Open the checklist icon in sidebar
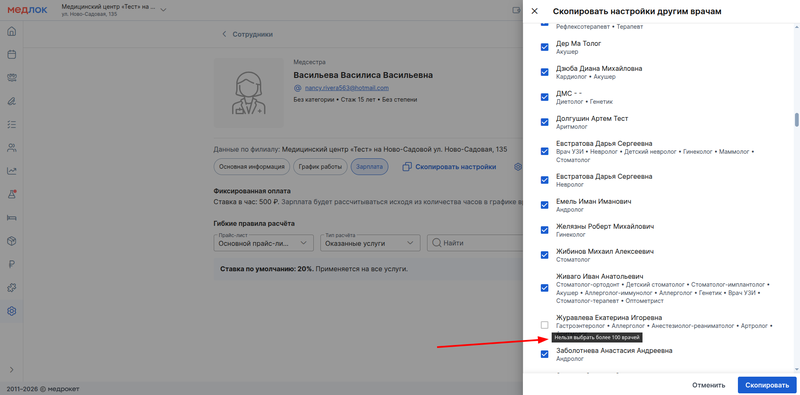800x395 pixels. [11, 124]
